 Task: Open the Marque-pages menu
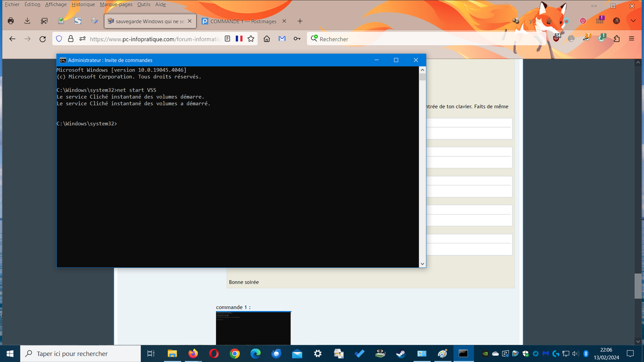pos(116,4)
